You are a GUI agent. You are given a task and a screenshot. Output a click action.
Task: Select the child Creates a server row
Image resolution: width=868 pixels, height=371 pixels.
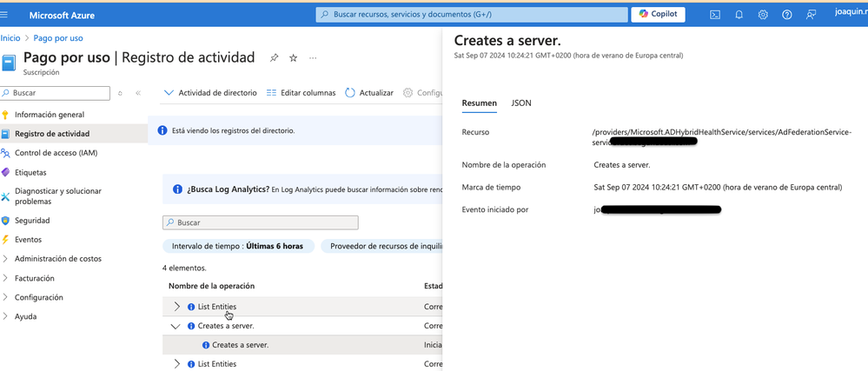[x=302, y=345]
